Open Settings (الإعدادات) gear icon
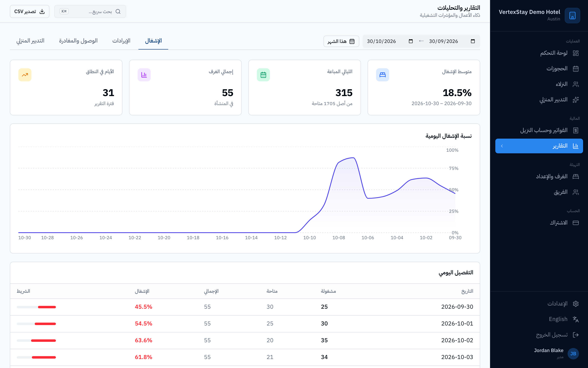The width and height of the screenshot is (588, 368). [x=575, y=304]
